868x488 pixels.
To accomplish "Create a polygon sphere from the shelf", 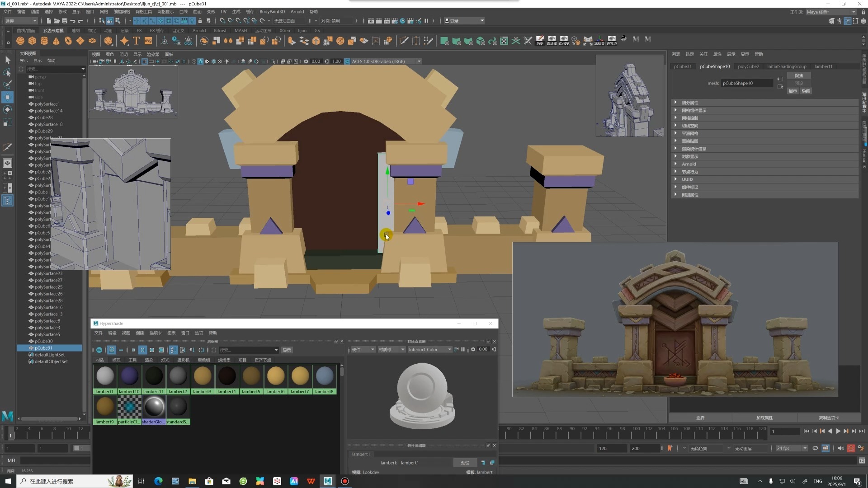I will [x=20, y=41].
